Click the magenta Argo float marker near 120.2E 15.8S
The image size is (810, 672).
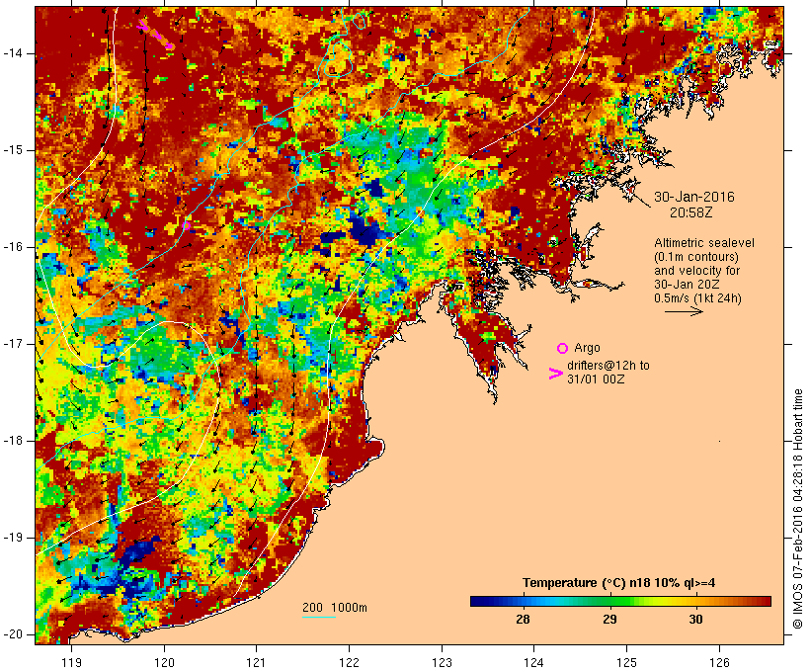pos(186,225)
